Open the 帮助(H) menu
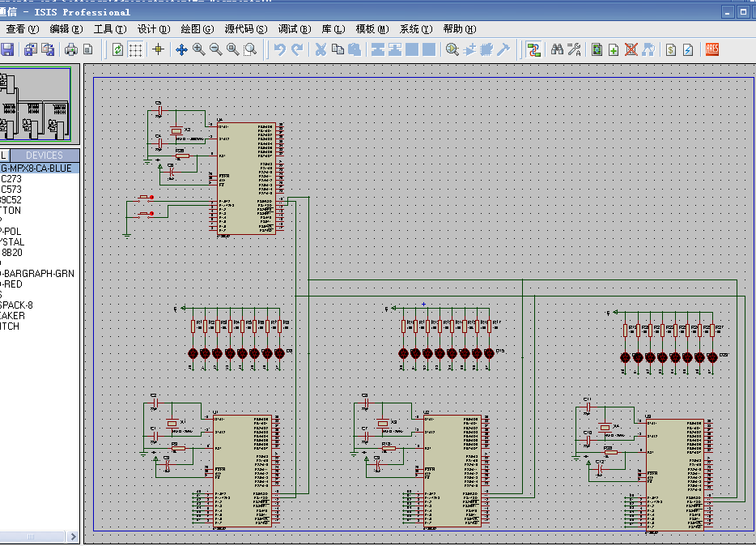The width and height of the screenshot is (756, 546). pyautogui.click(x=460, y=29)
